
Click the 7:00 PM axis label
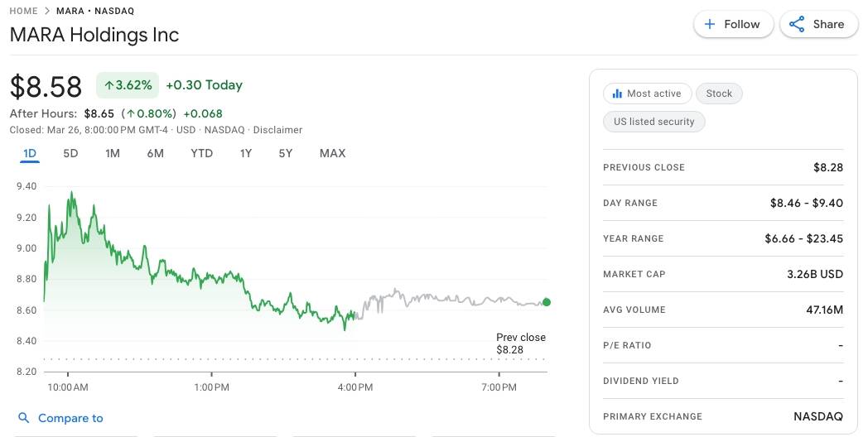(499, 387)
